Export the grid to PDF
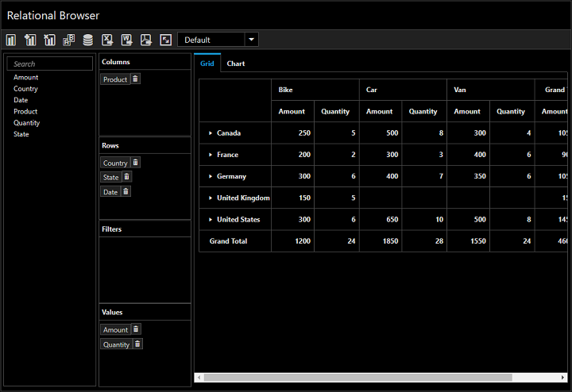 coord(146,40)
